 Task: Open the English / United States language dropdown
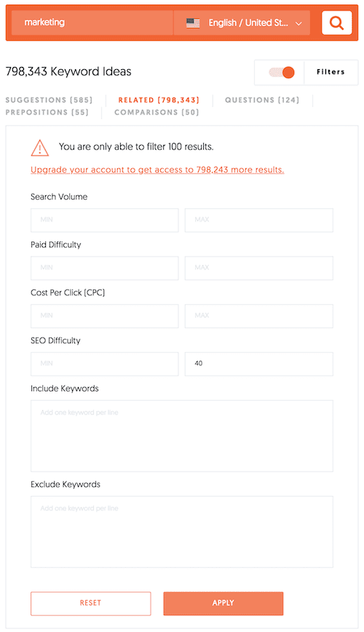[x=242, y=23]
